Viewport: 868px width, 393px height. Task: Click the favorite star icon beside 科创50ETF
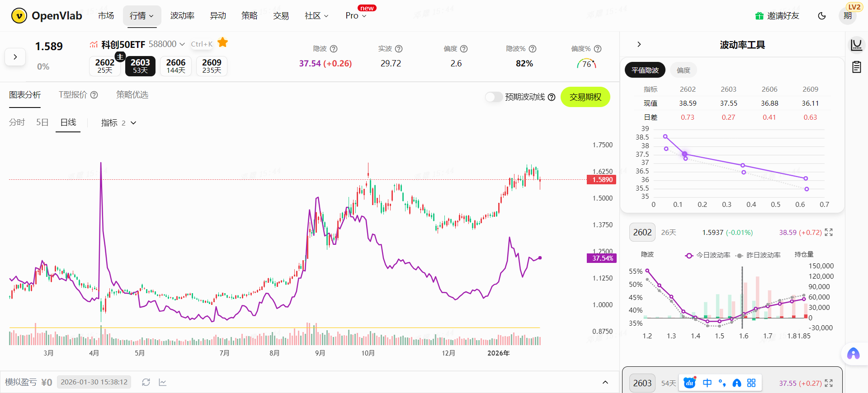click(222, 43)
